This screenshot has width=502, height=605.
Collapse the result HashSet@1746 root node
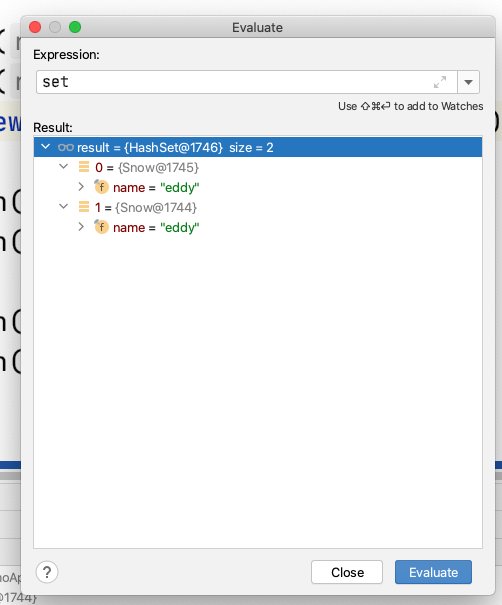click(46, 147)
